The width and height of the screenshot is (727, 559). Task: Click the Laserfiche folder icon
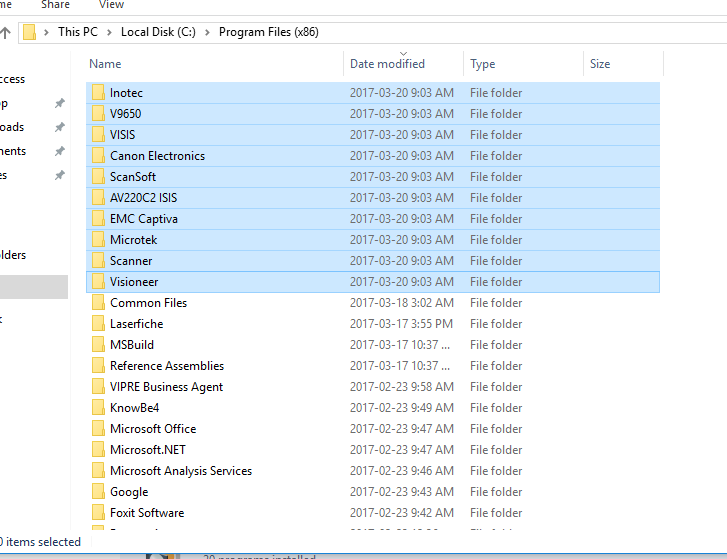pyautogui.click(x=98, y=324)
